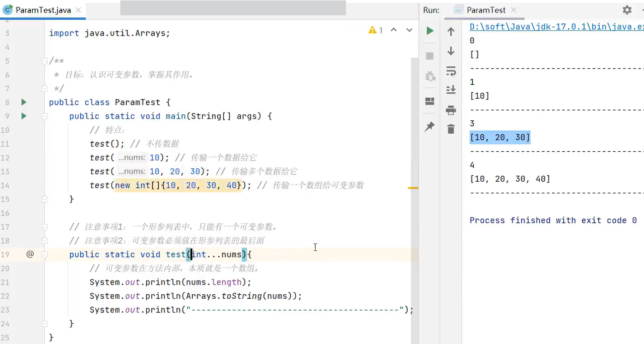Toggle scroll to end of console
The width and height of the screenshot is (644, 344).
[451, 89]
